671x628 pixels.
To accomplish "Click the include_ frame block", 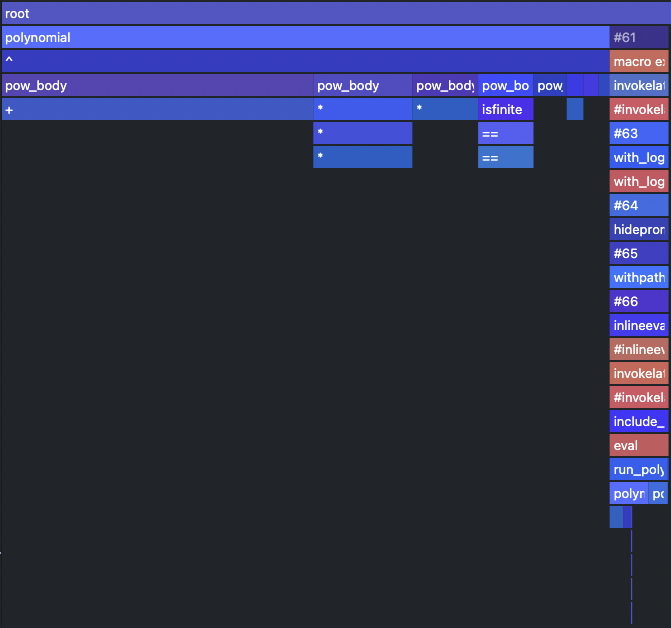I will [x=639, y=421].
